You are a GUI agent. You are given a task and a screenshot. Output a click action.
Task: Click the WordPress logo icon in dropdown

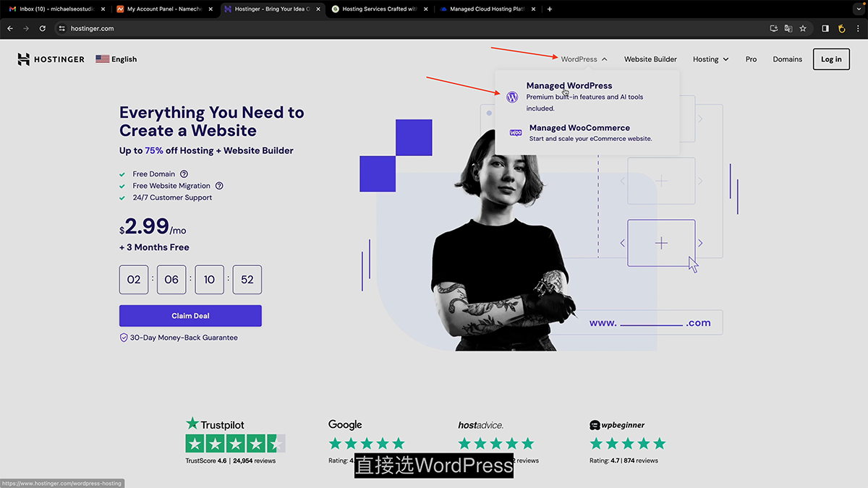pos(512,97)
